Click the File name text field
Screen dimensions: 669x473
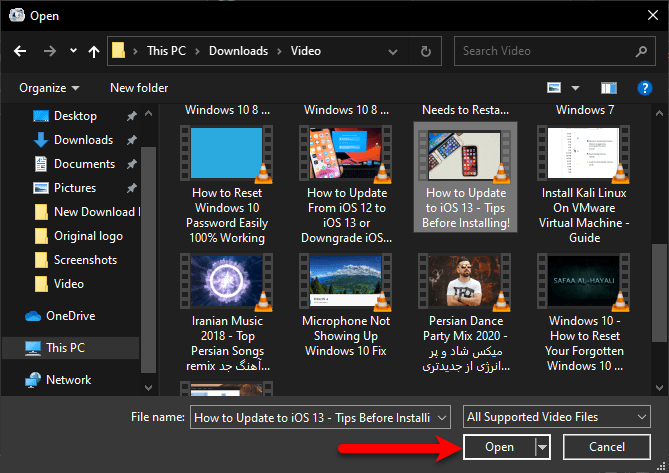tap(314, 417)
